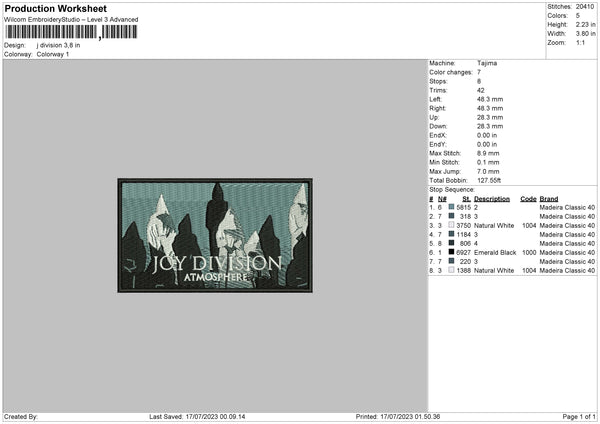Click stitch count 6927 in stop 6
The width and height of the screenshot is (600, 424).
pos(463,253)
